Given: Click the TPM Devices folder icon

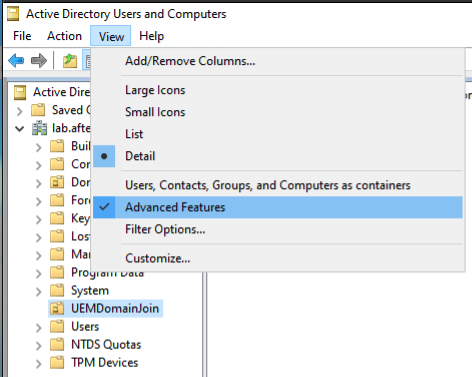Looking at the screenshot, I should coord(57,362).
